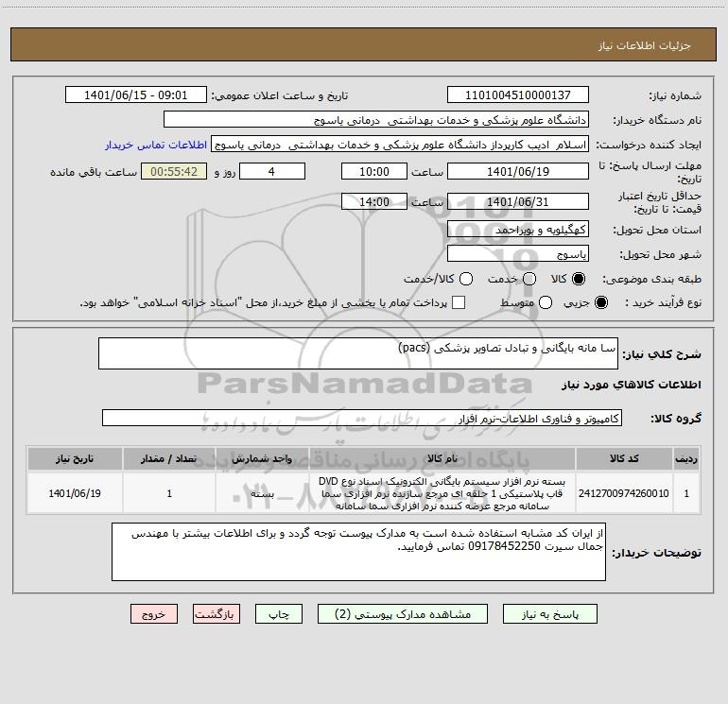Click the price validity date 1401/06/31 field
728x704 pixels.
click(518, 201)
